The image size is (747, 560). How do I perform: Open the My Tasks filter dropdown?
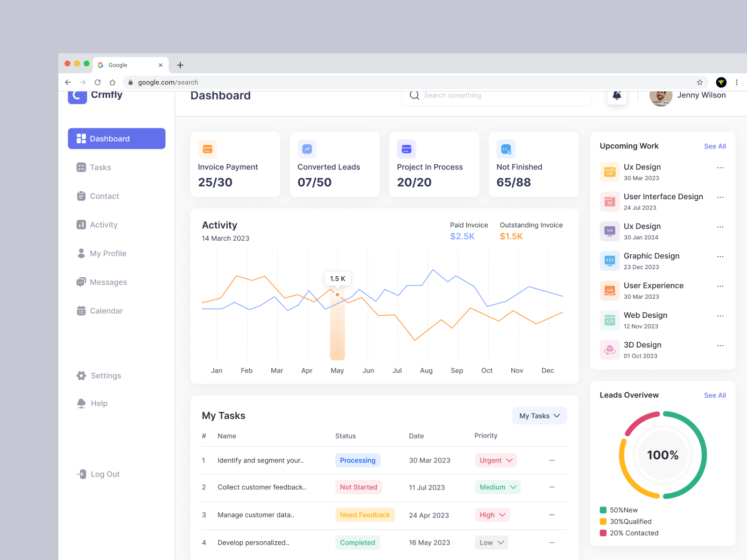539,415
